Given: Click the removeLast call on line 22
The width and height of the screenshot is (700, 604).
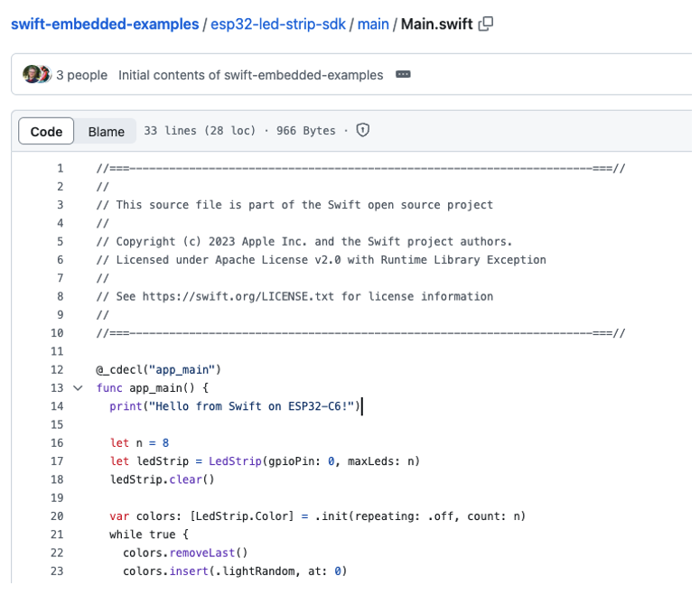Looking at the screenshot, I should 202,553.
